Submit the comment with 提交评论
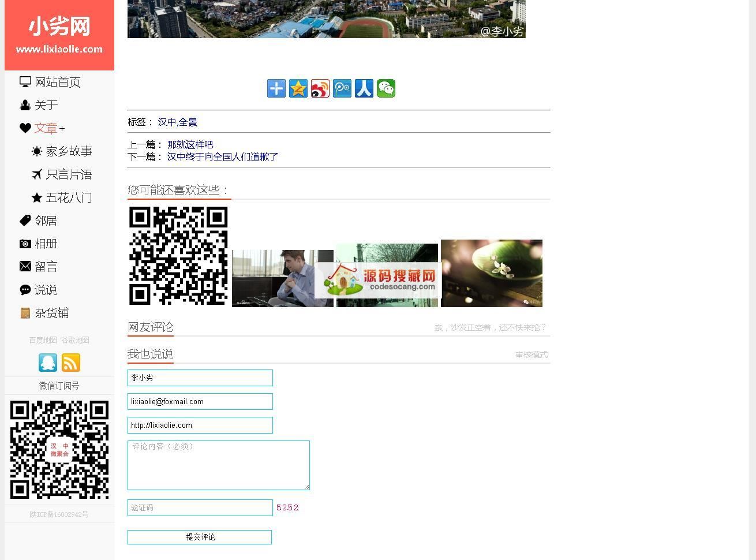756x560 pixels. [x=199, y=537]
